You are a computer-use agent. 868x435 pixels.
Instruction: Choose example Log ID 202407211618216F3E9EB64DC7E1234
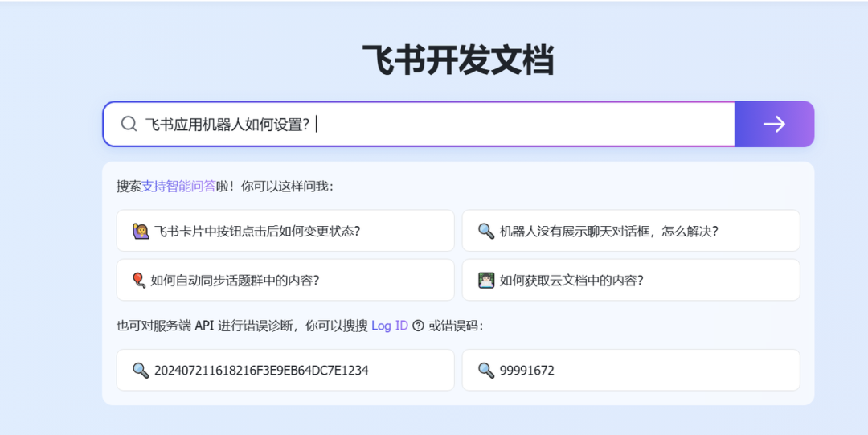point(285,370)
